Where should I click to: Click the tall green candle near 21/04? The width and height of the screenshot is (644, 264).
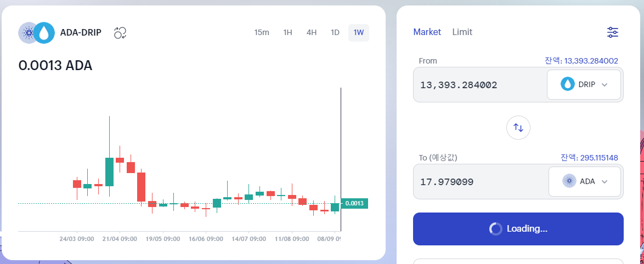(x=109, y=172)
